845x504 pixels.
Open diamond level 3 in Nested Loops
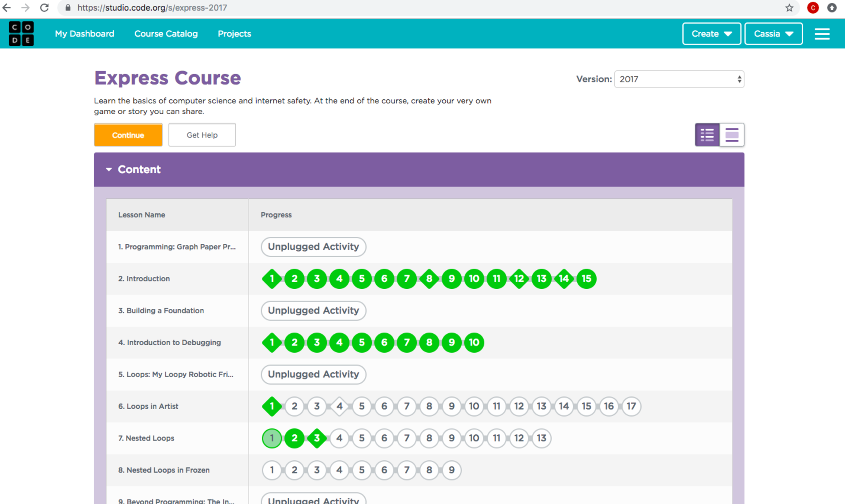pos(317,438)
